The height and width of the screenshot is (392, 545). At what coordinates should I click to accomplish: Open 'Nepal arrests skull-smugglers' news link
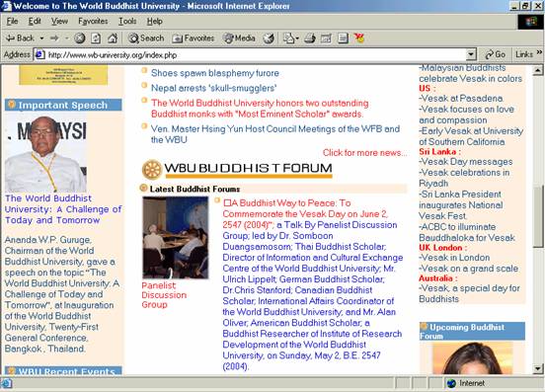(214, 88)
